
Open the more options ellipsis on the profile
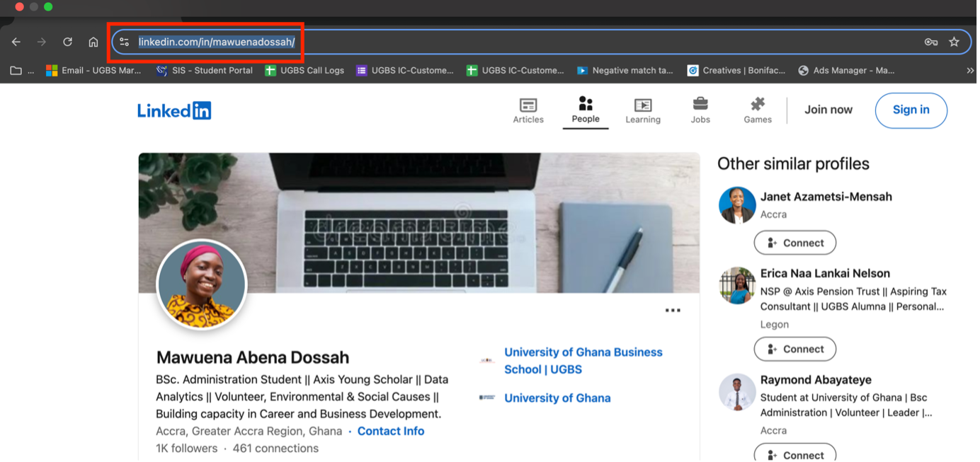tap(671, 310)
